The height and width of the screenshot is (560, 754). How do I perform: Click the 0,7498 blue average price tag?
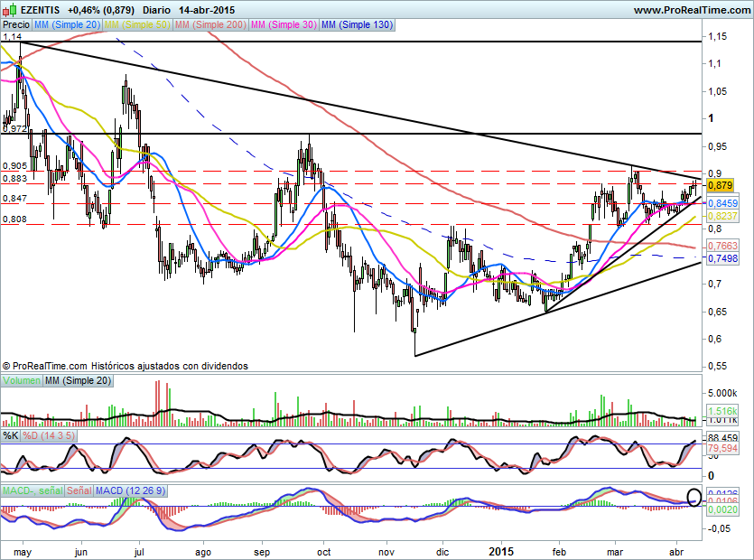coord(722,258)
